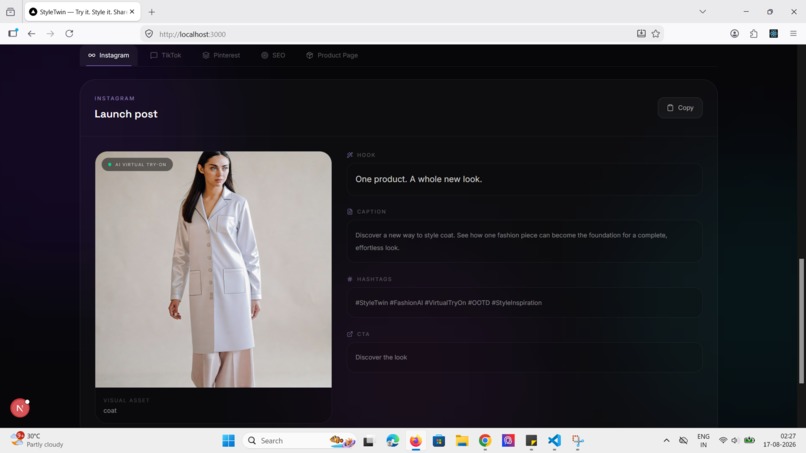Open Google Chrome from taskbar
This screenshot has width=806, height=453.
coord(485,440)
